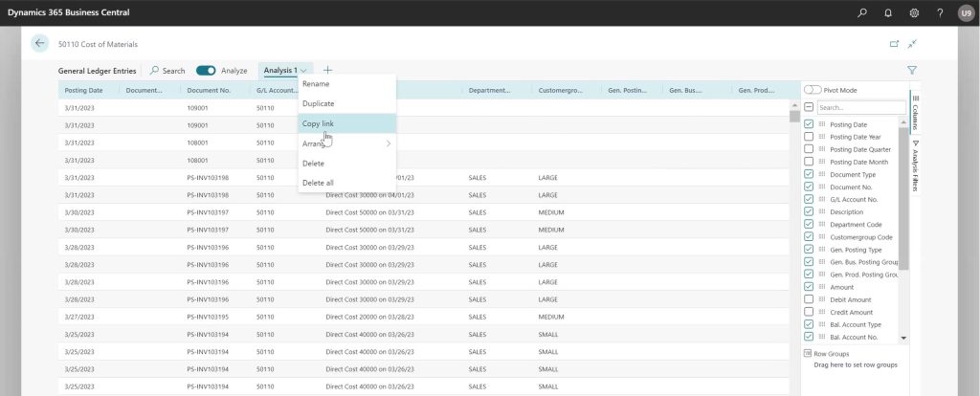Choose Delete from the menu
The height and width of the screenshot is (396, 980).
pos(346,163)
